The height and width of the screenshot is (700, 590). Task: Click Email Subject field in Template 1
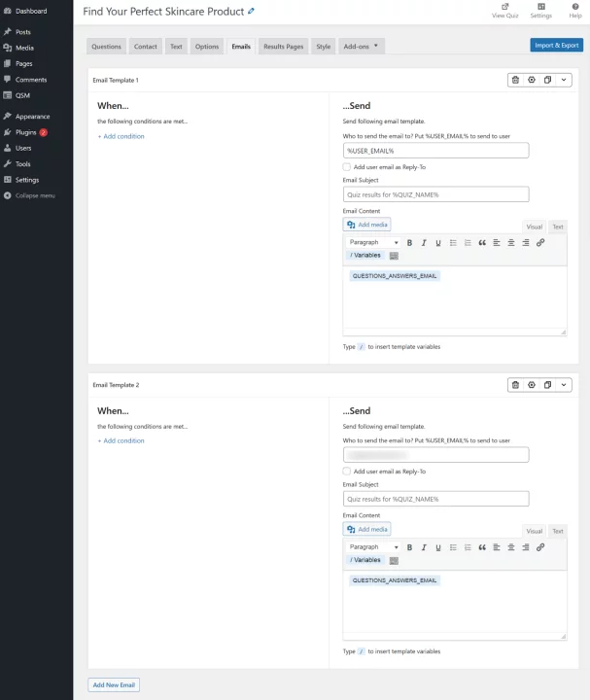(436, 194)
